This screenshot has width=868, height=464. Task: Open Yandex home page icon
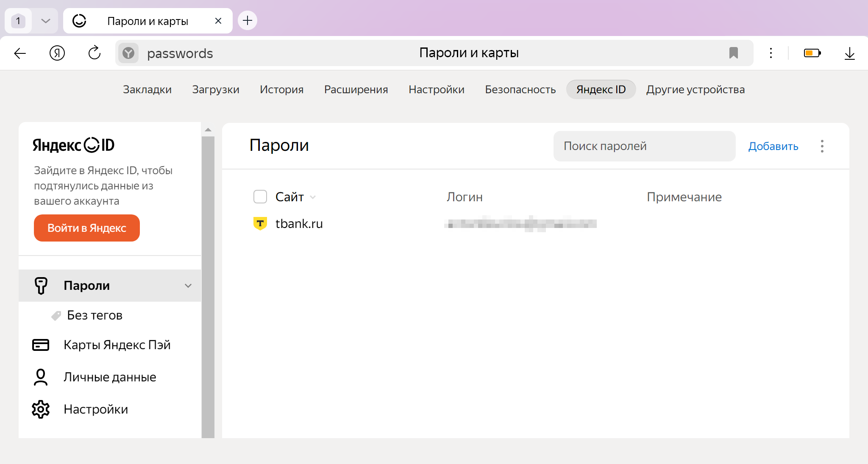pyautogui.click(x=57, y=53)
